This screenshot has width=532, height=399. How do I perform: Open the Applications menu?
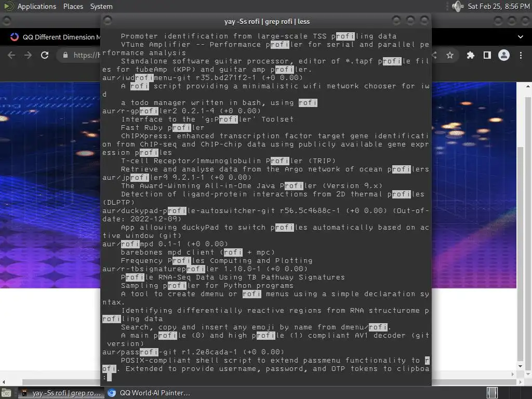(37, 6)
